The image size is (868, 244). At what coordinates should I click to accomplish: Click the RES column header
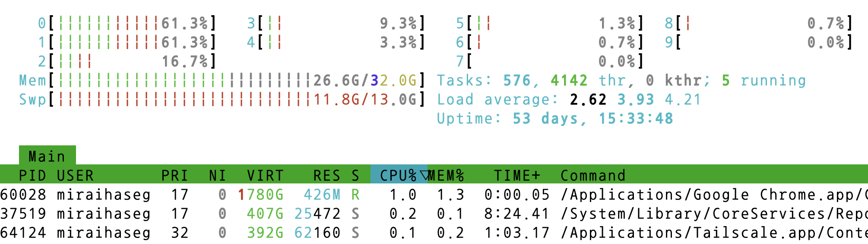pos(326,175)
